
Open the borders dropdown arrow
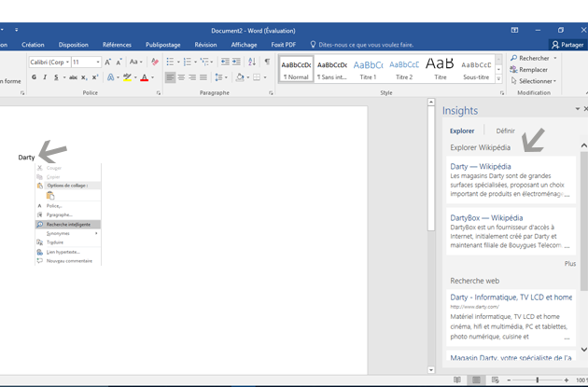265,77
